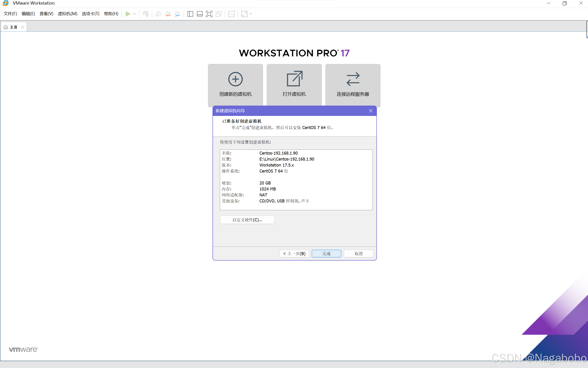Click the revert to snapshot icon
The height and width of the screenshot is (368, 588).
click(168, 14)
